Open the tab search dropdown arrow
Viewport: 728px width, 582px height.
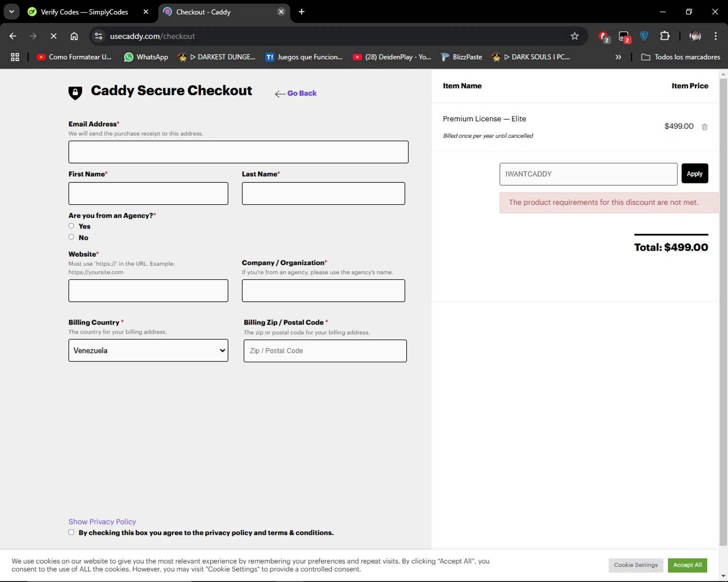pyautogui.click(x=12, y=12)
